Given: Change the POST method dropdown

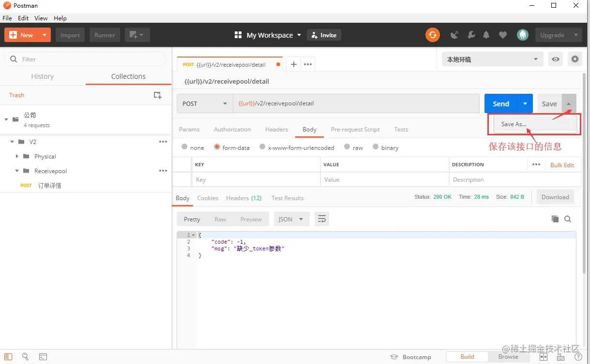Looking at the screenshot, I should (x=205, y=103).
